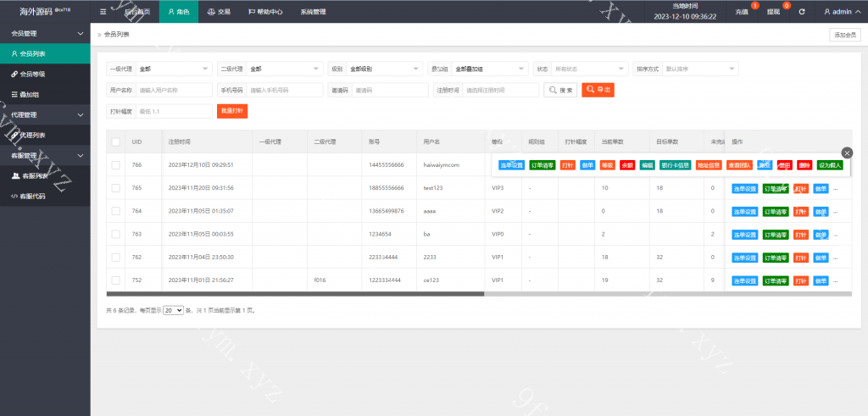Focus the 打针幅度 input field
Screen dimensions: 868x416
(174, 111)
